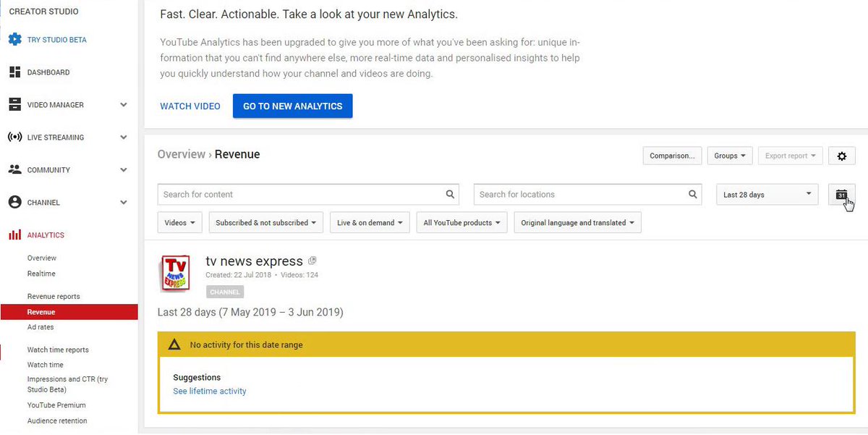The image size is (868, 435).
Task: Open the Watch time sidebar item
Action: coord(46,365)
